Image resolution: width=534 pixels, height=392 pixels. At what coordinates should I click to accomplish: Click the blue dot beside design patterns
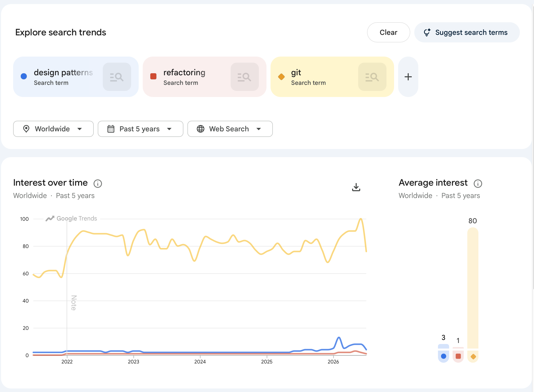click(x=24, y=76)
